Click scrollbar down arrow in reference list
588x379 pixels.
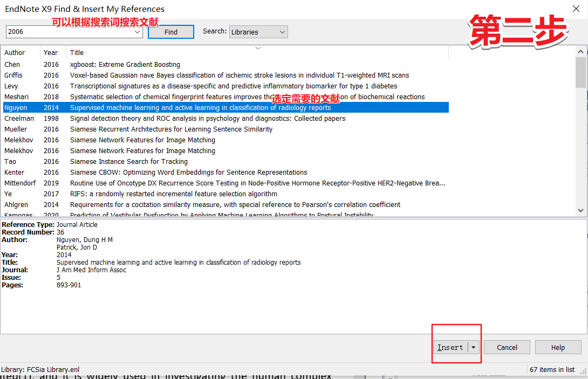coord(580,210)
